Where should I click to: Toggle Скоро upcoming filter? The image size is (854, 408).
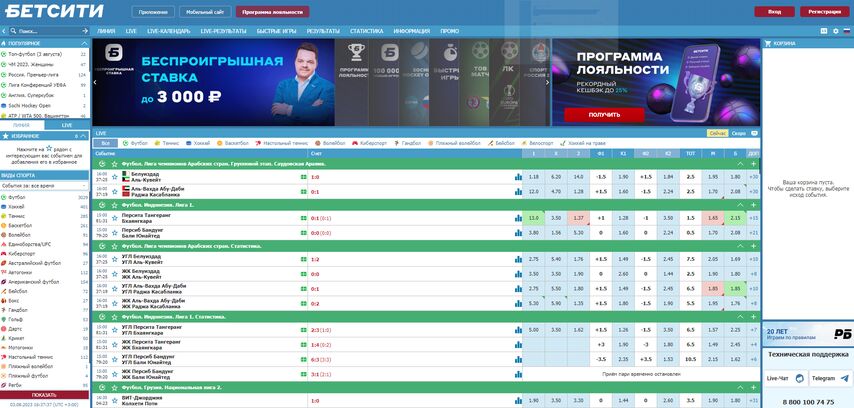(739, 133)
